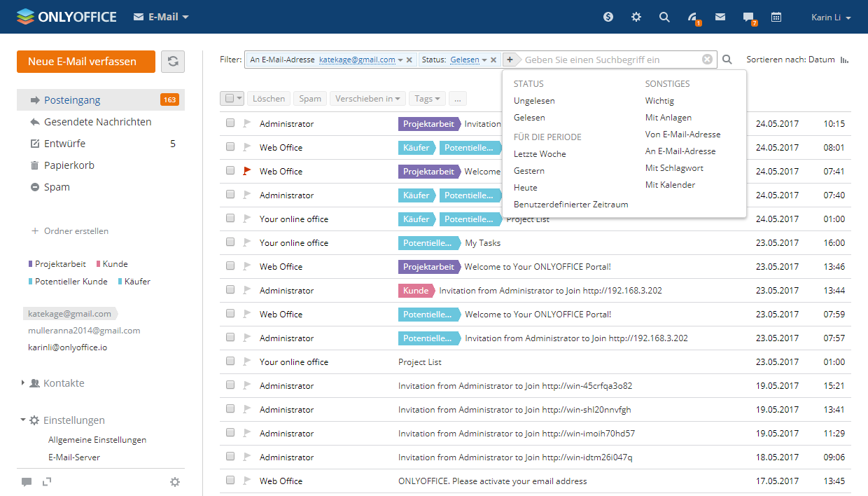The width and height of the screenshot is (868, 496).
Task: Choose 'Mit Anlagen' from filter menu
Action: point(668,118)
